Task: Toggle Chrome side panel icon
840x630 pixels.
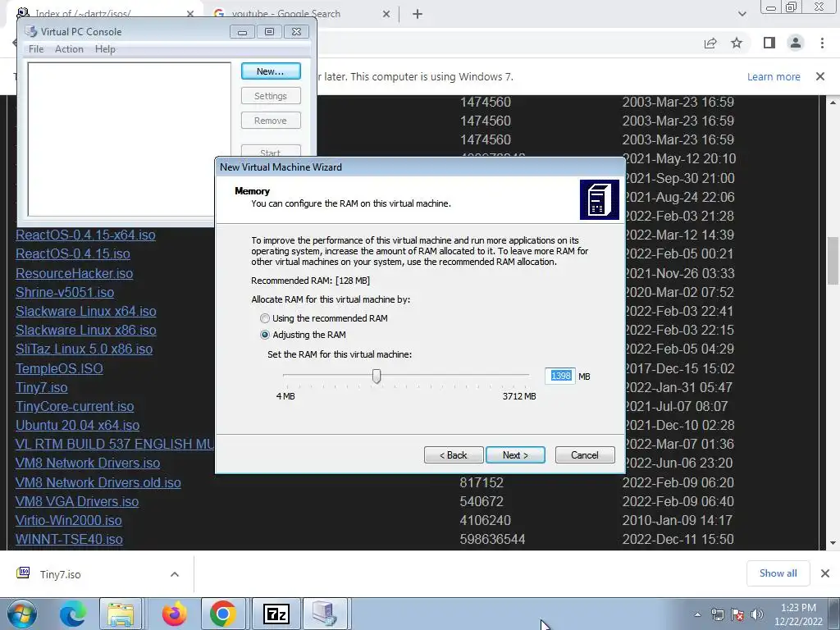Action: pyautogui.click(x=769, y=43)
